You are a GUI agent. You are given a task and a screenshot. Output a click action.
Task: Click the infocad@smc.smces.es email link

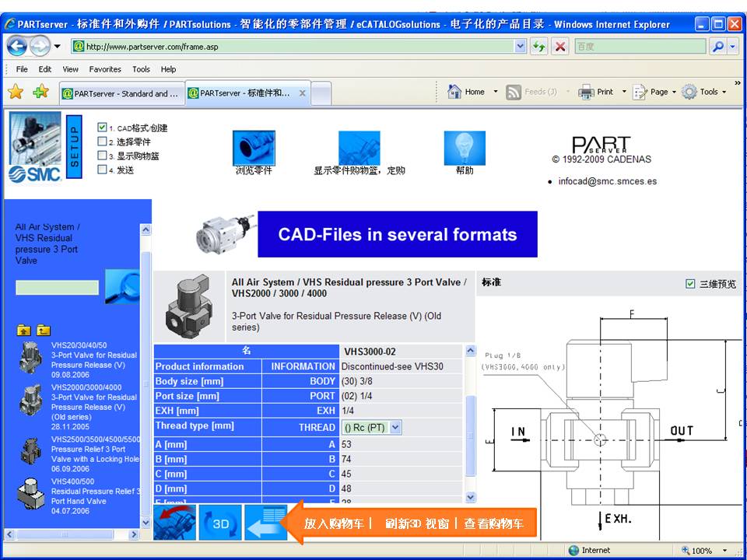point(608,181)
